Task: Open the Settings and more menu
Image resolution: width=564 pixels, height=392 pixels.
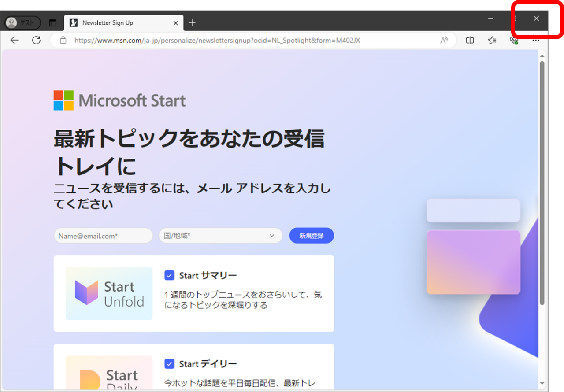Action: (536, 40)
